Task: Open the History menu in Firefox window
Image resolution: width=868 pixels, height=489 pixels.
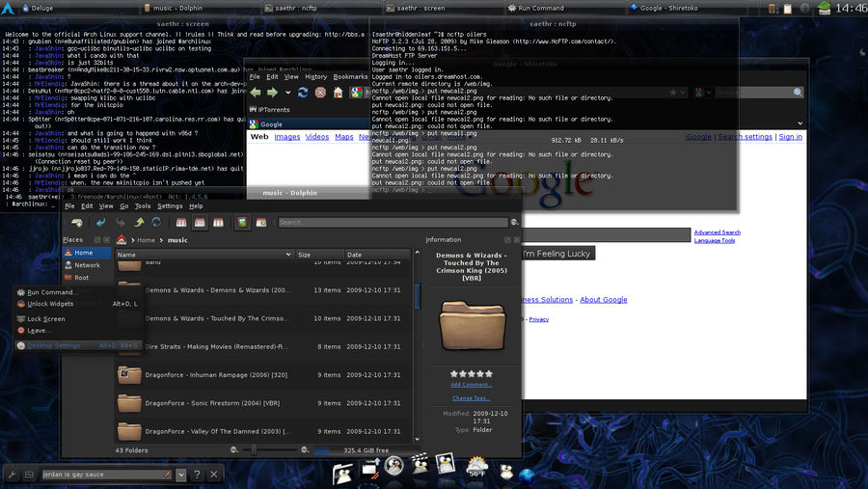Action: [315, 77]
